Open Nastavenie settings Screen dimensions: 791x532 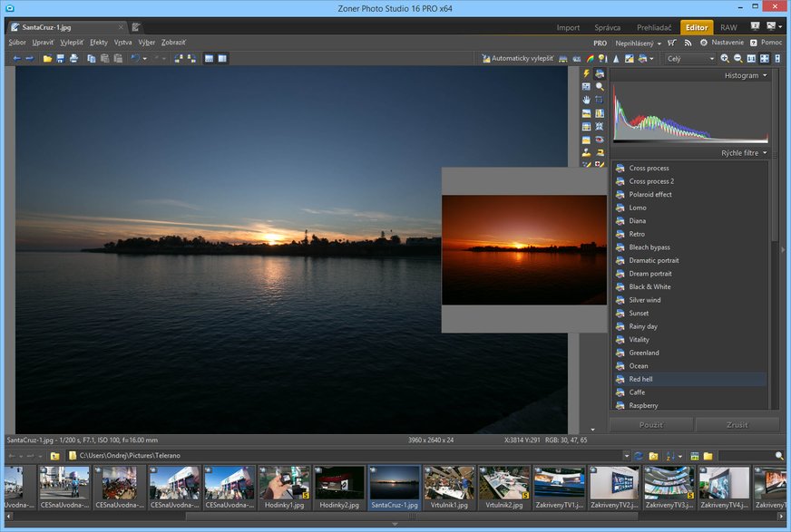pyautogui.click(x=728, y=43)
